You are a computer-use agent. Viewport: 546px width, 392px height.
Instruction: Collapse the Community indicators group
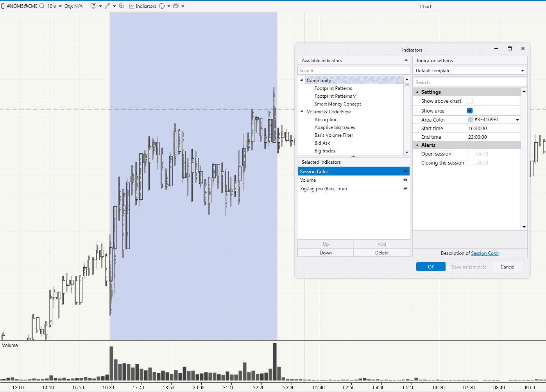[301, 80]
